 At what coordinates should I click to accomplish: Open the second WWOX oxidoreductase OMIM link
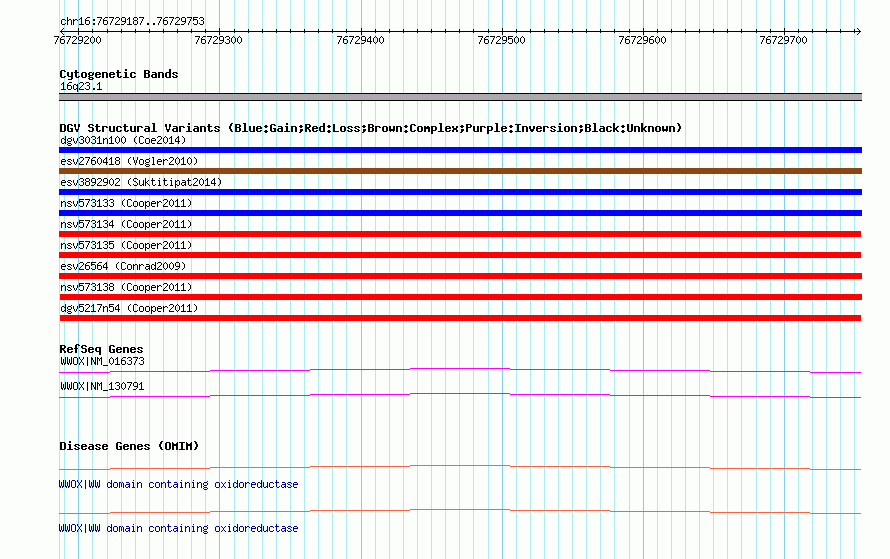pyautogui.click(x=178, y=528)
